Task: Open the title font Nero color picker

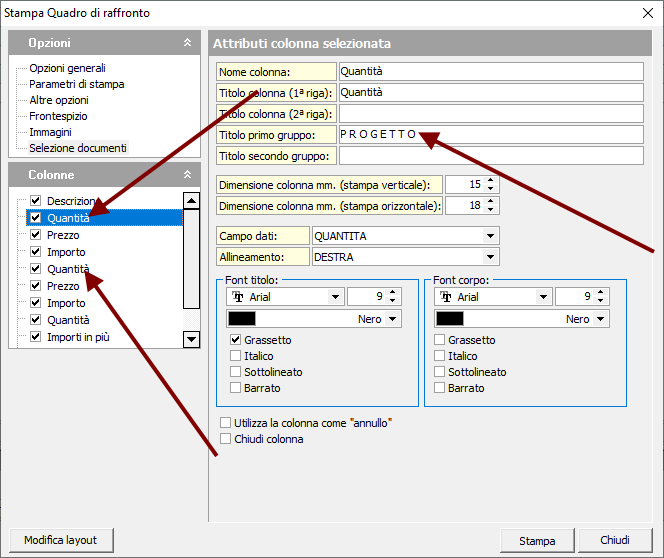Action: 392,319
